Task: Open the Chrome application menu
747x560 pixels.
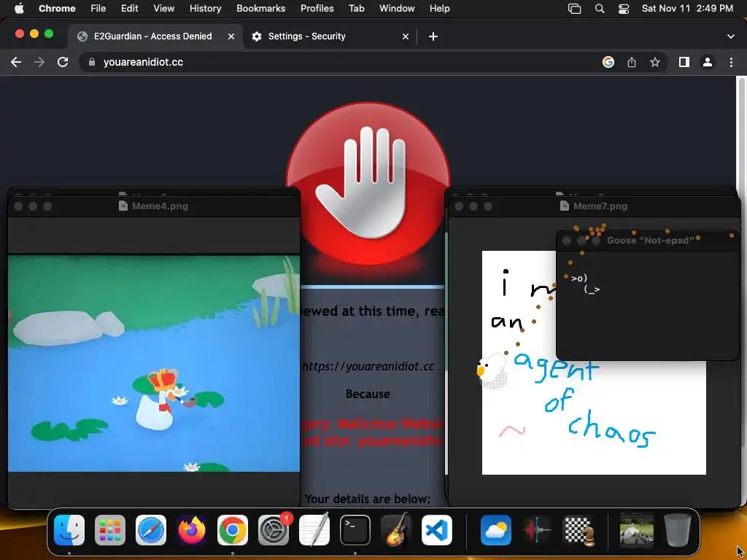Action: click(57, 9)
